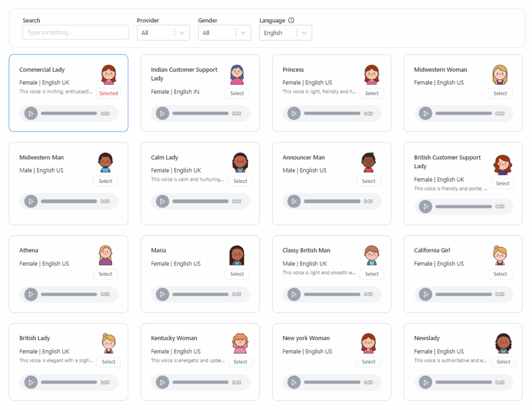Play the British Lady voice sample
The image size is (532, 410).
click(x=31, y=382)
